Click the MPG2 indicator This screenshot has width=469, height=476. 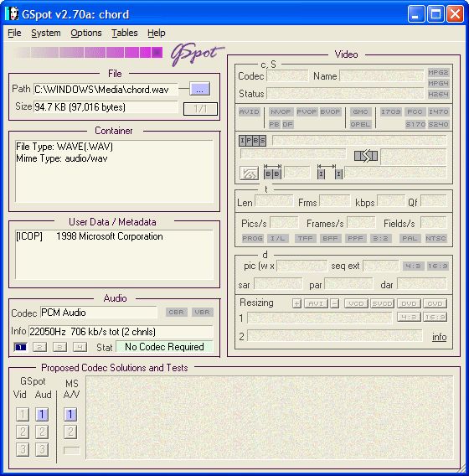pos(438,72)
